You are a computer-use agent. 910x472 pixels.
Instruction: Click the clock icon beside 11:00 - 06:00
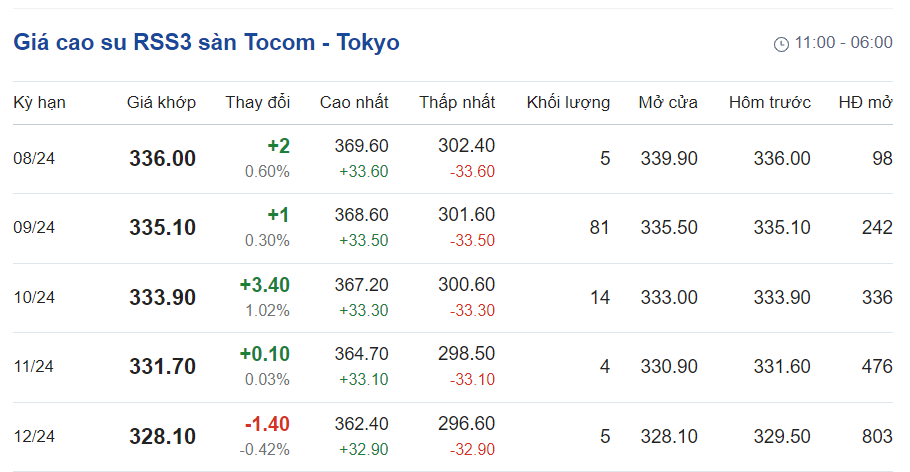pyautogui.click(x=781, y=44)
